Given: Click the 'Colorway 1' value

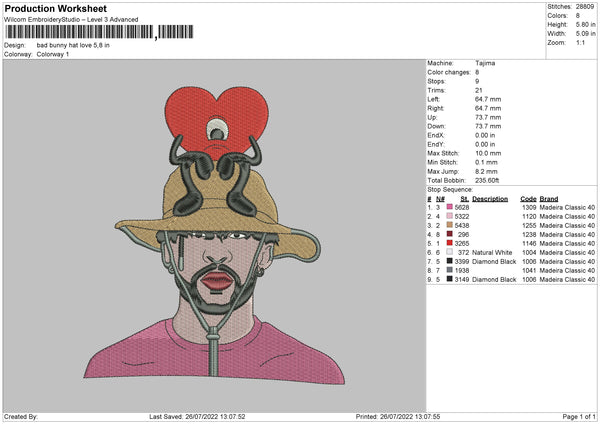Looking at the screenshot, I should coord(53,54).
